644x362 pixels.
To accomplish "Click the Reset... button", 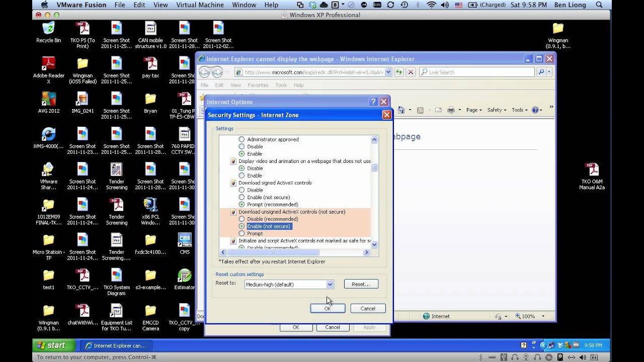I will click(x=361, y=284).
